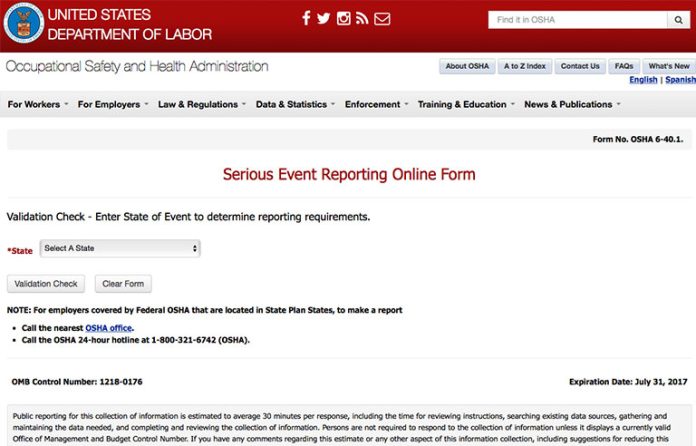Switch language to Spanish
Viewport: 696px width, 446px height.
(680, 79)
